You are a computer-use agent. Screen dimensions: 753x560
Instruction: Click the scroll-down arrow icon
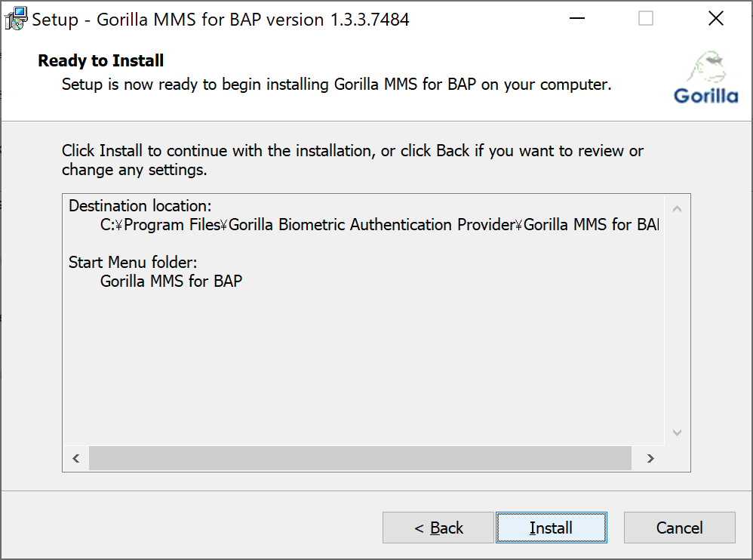tap(677, 432)
